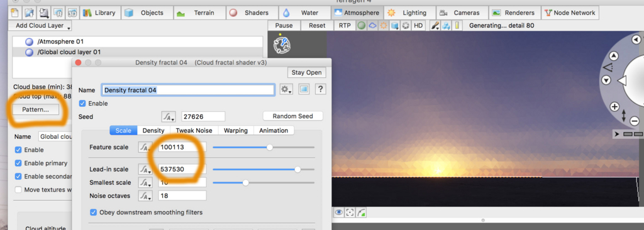644x230 pixels.
Task: Toggle Enable checkbox in Density fractal dialog
Action: [x=82, y=104]
